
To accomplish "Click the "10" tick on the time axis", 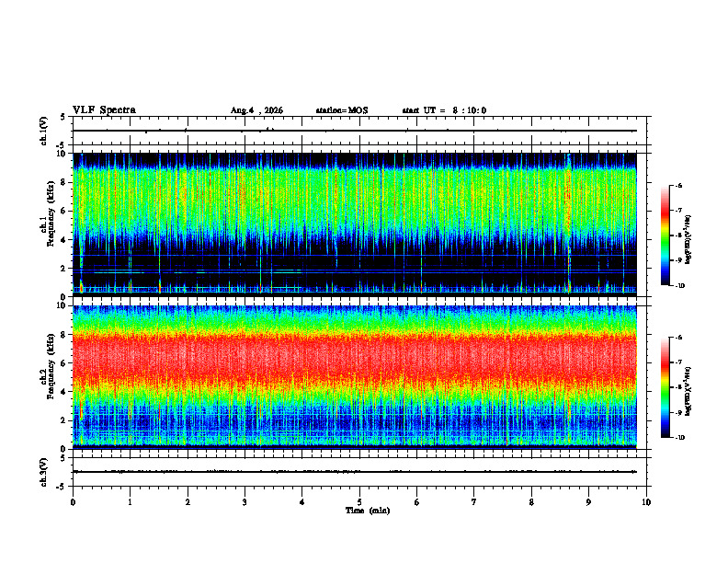I will pyautogui.click(x=646, y=502).
